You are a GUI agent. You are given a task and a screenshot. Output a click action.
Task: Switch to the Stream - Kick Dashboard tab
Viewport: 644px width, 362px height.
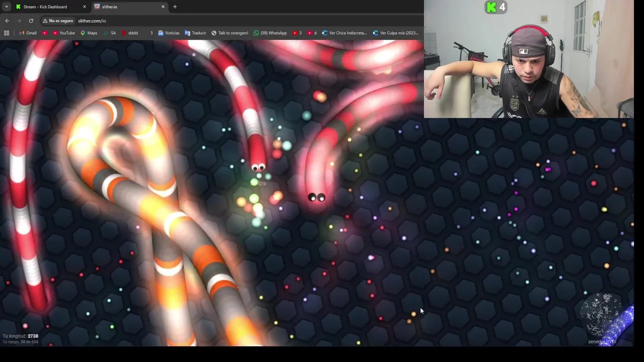(50, 7)
